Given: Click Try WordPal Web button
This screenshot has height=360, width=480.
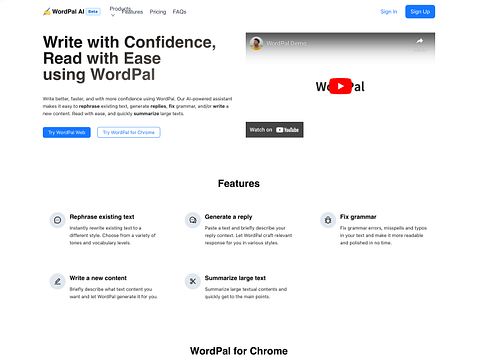Looking at the screenshot, I should [x=67, y=132].
